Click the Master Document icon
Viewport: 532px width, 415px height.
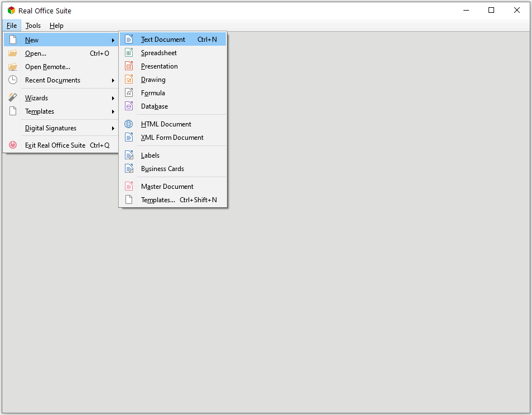coord(129,187)
